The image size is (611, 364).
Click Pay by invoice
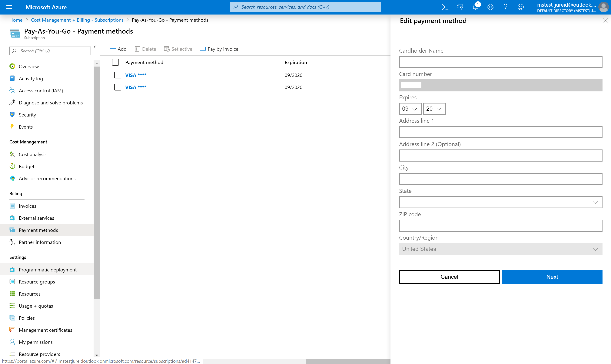coord(219,49)
